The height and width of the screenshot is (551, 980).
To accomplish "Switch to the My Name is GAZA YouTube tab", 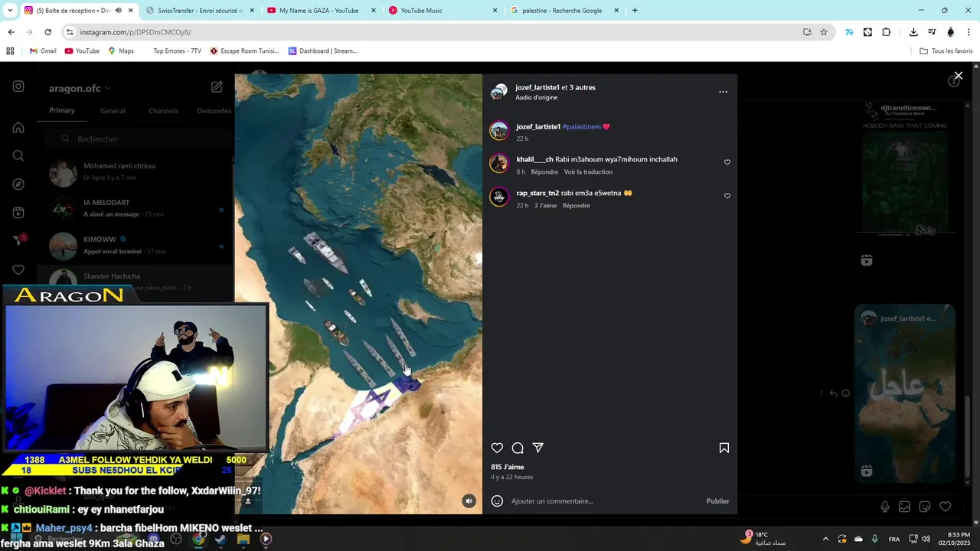I will pos(320,11).
